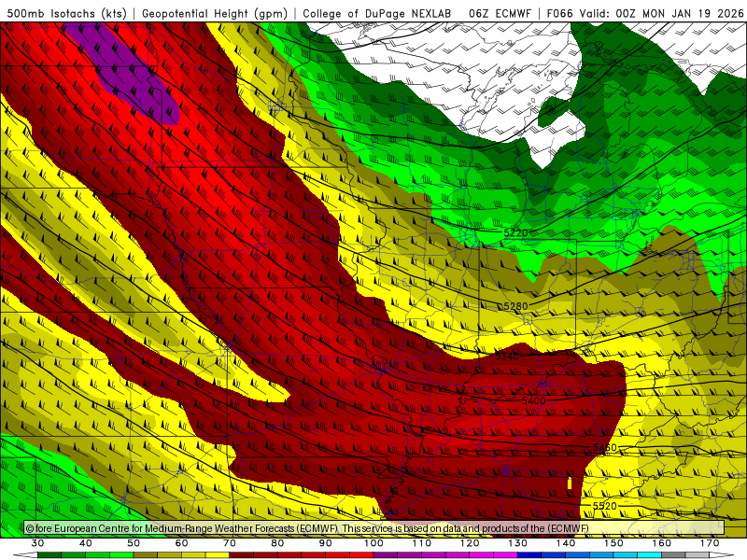Click the 5220 height contour label
This screenshot has width=747, height=560.
tap(516, 232)
